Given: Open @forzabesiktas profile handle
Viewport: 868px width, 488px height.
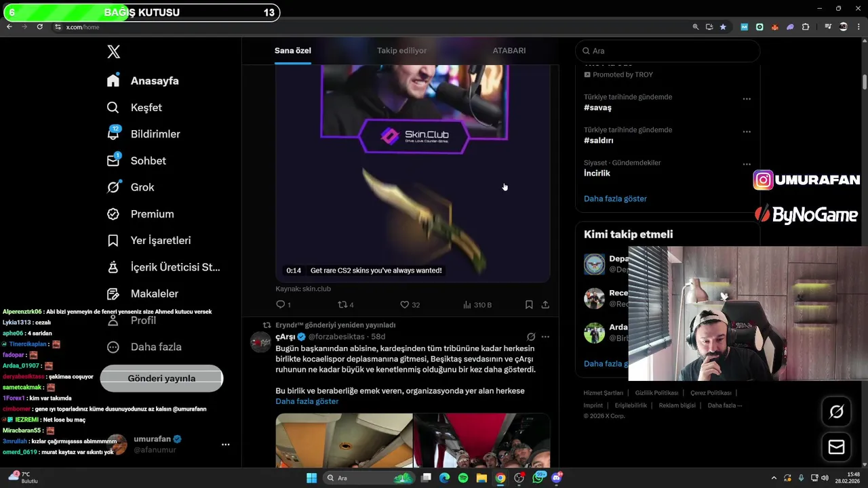Looking at the screenshot, I should (x=338, y=337).
